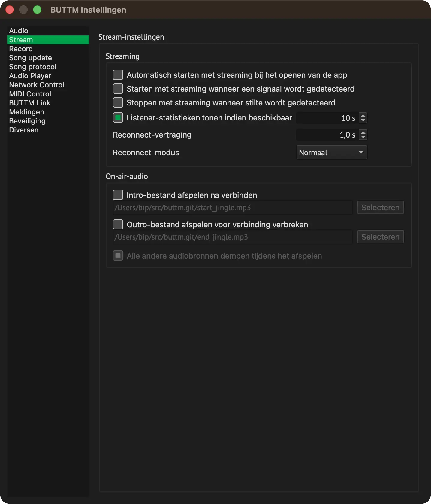Click the Reconnect-vertraging 1,0 s value field
Image resolution: width=431 pixels, height=504 pixels.
click(327, 135)
